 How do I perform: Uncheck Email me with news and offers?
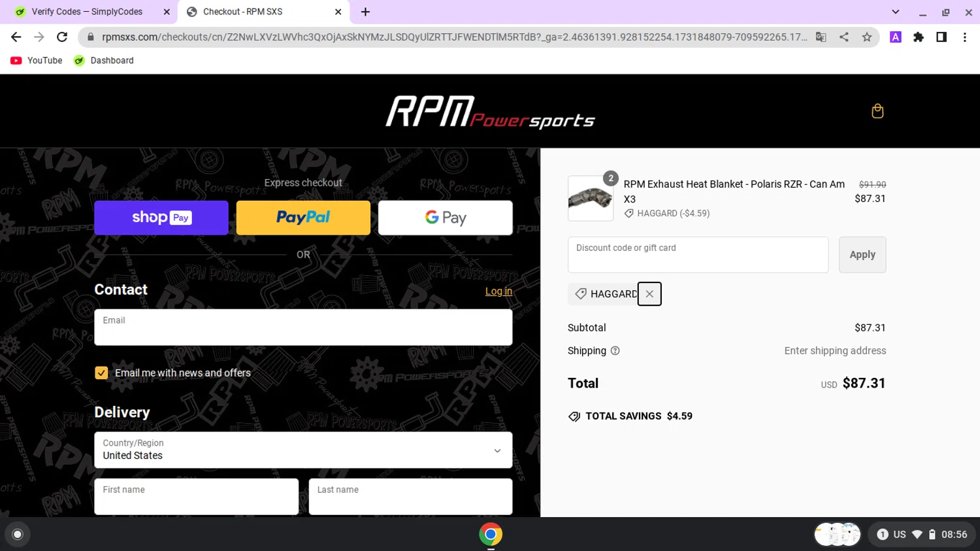click(101, 373)
